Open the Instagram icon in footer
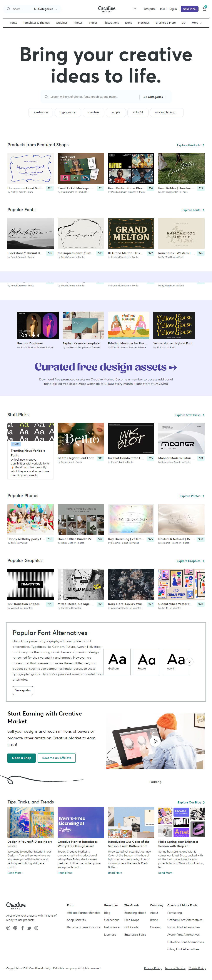Viewport: 212px width, 980px height. pyautogui.click(x=37, y=927)
